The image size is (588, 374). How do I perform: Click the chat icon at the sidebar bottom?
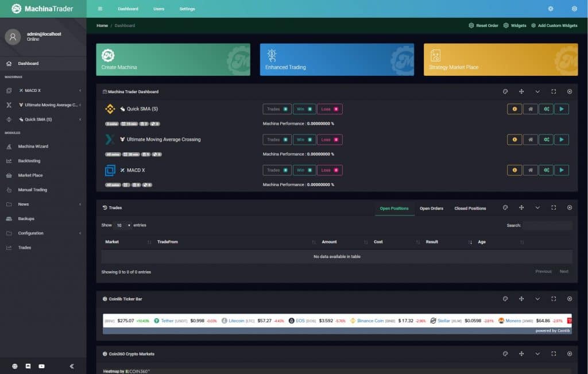coord(28,366)
